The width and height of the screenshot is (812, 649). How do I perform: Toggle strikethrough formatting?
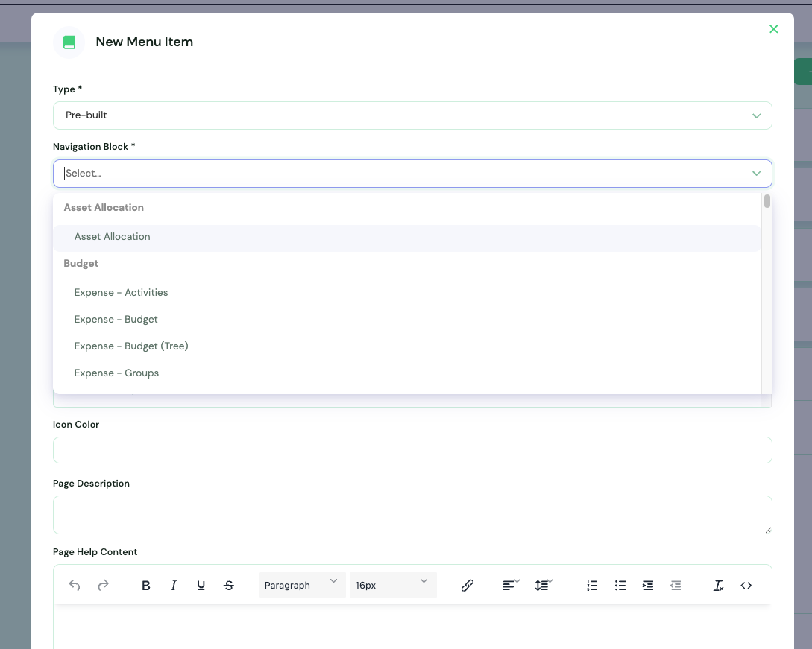click(x=228, y=586)
